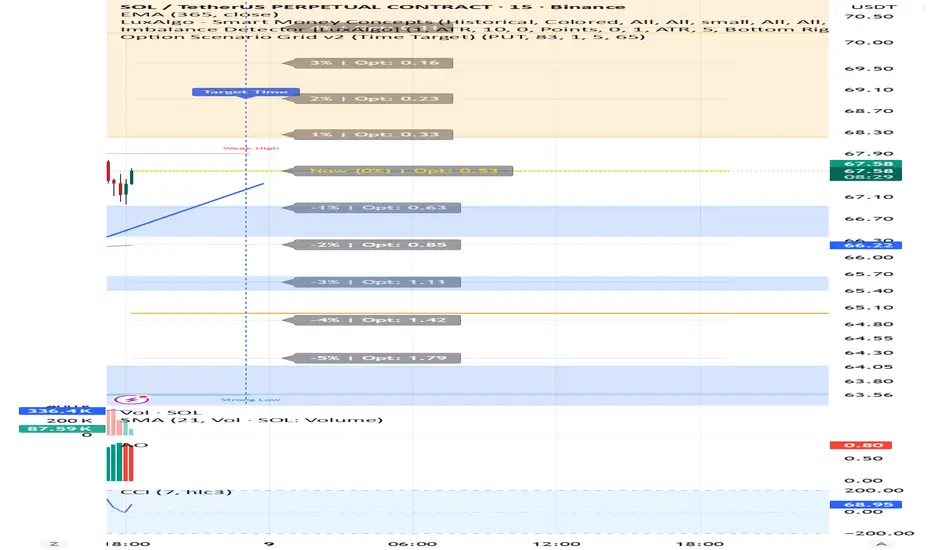Screen dimensions: 932x550
Task: Click the '-5% | Opt: 1.79' label
Action: (371, 358)
